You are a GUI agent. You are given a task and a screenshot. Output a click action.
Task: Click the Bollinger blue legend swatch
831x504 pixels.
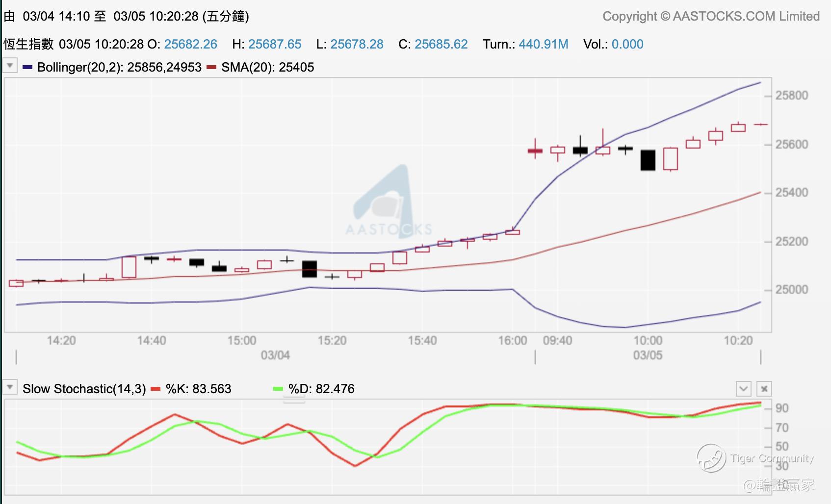pyautogui.click(x=27, y=67)
